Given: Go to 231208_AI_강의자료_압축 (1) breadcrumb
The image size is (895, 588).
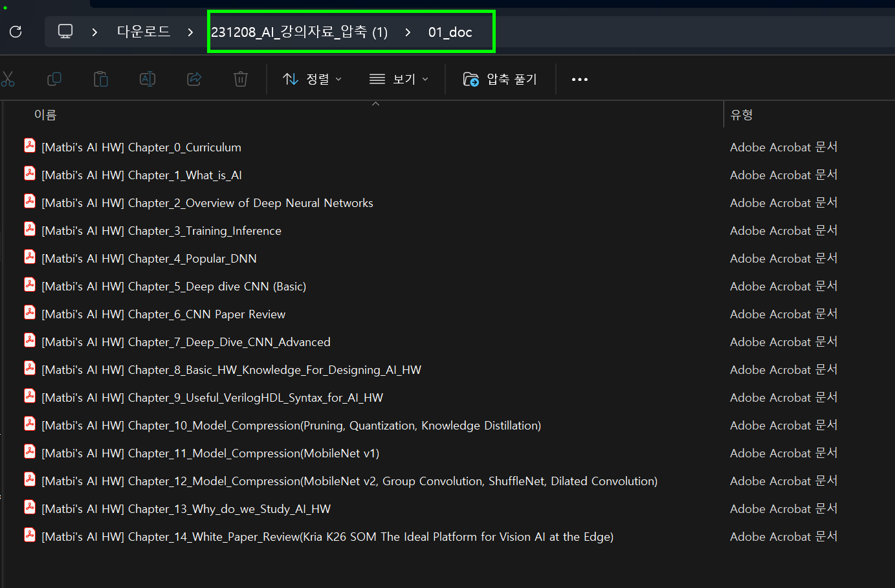Looking at the screenshot, I should coord(300,32).
